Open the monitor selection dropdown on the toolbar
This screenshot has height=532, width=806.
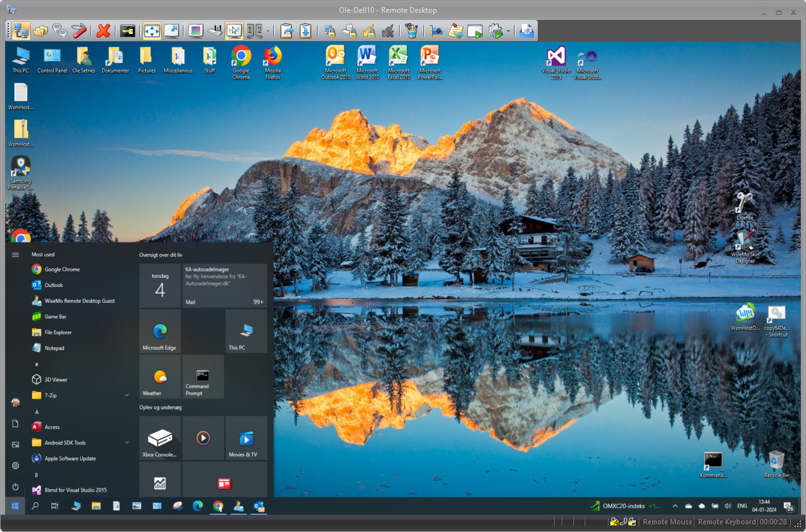(268, 30)
